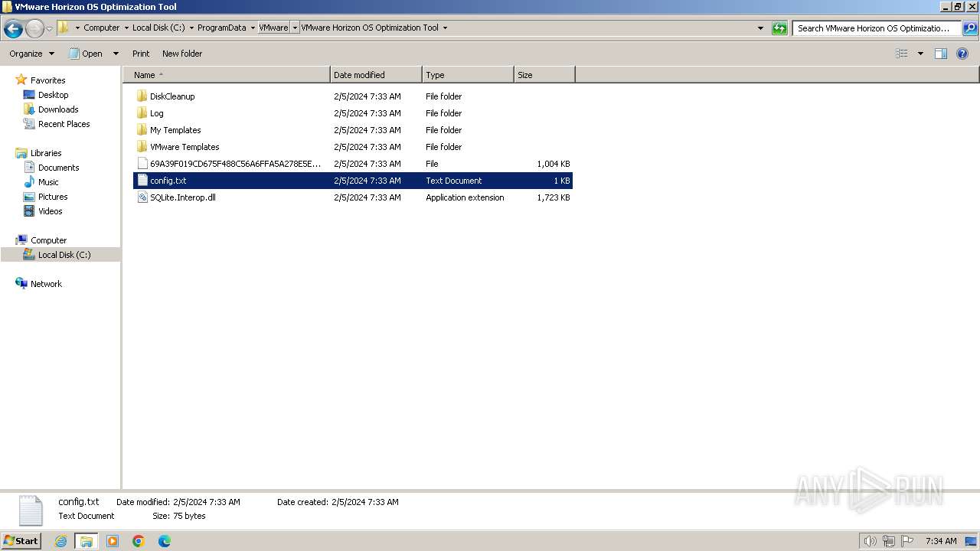Toggle the preview pane icon
The image size is (980, 551).
(941, 54)
